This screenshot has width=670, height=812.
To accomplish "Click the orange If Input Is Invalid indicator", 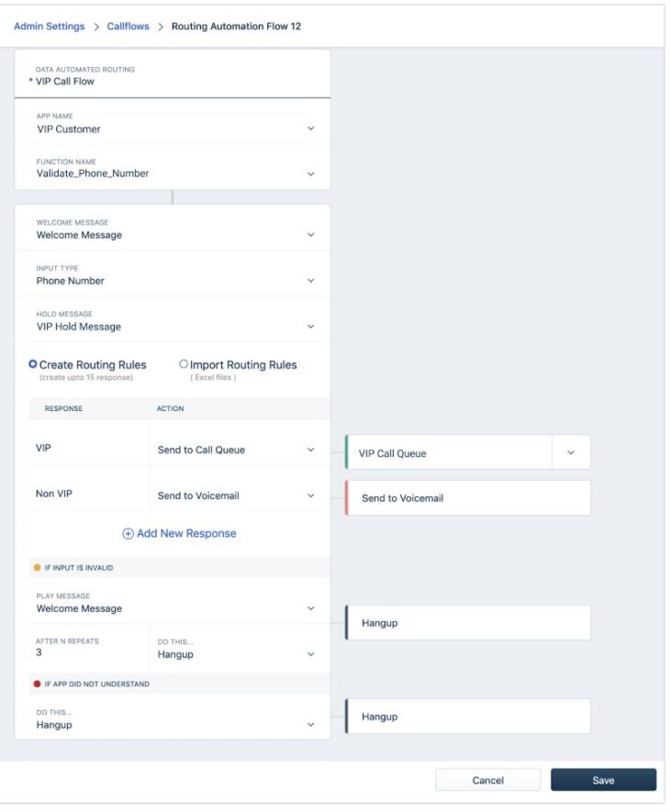I will 37,568.
